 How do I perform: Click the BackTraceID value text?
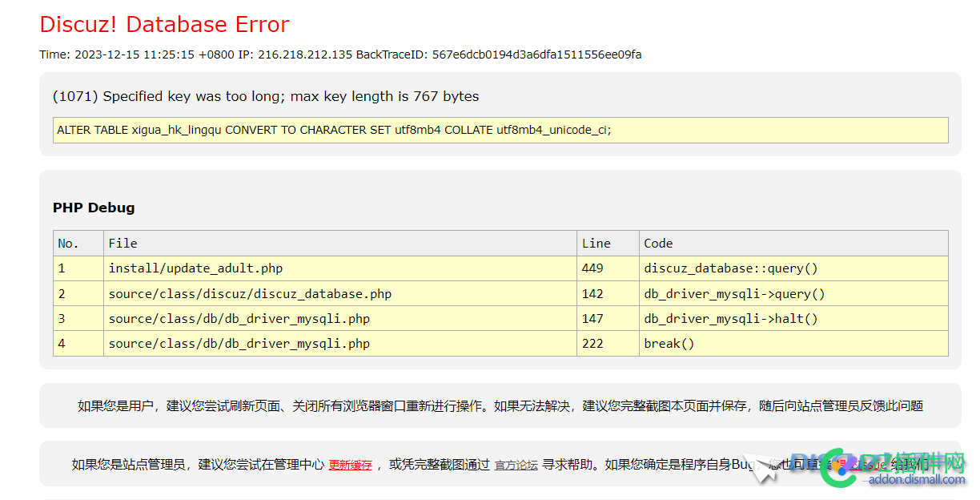click(536, 54)
